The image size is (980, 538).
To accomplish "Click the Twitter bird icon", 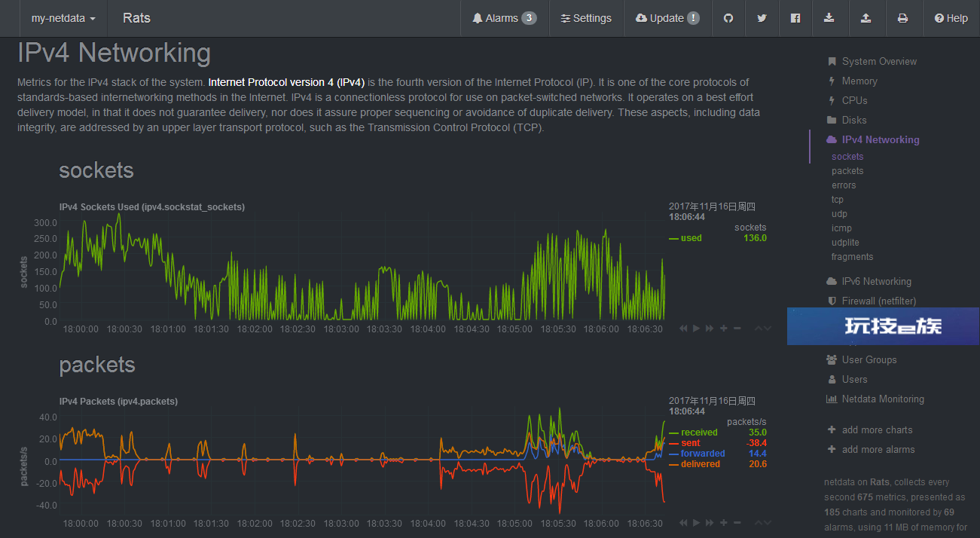I will coord(762,18).
